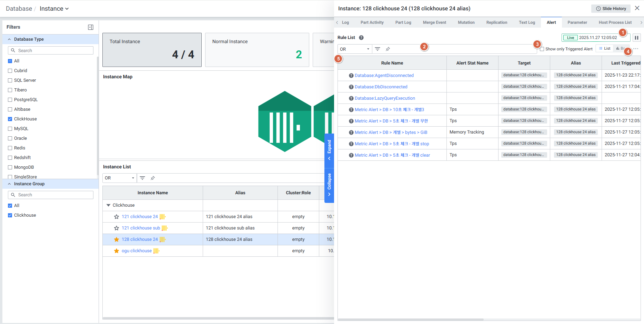Click the Rule List filter icon
Image resolution: width=644 pixels, height=324 pixels.
click(x=378, y=49)
